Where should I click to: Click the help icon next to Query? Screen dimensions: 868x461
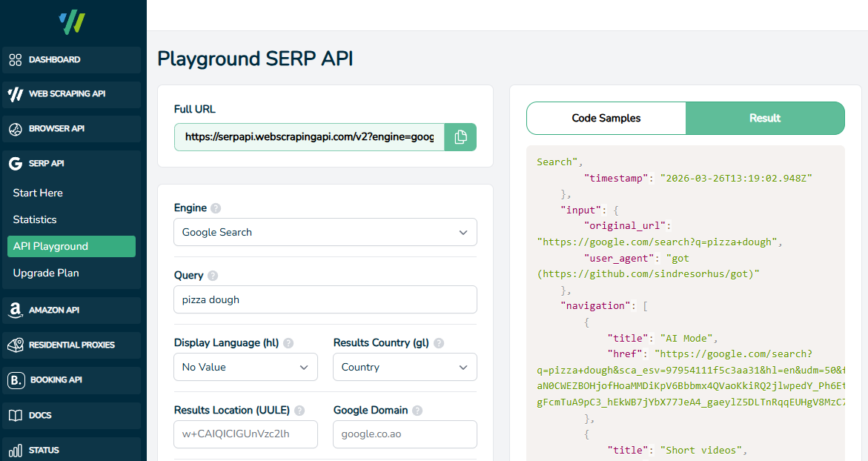pyautogui.click(x=215, y=275)
